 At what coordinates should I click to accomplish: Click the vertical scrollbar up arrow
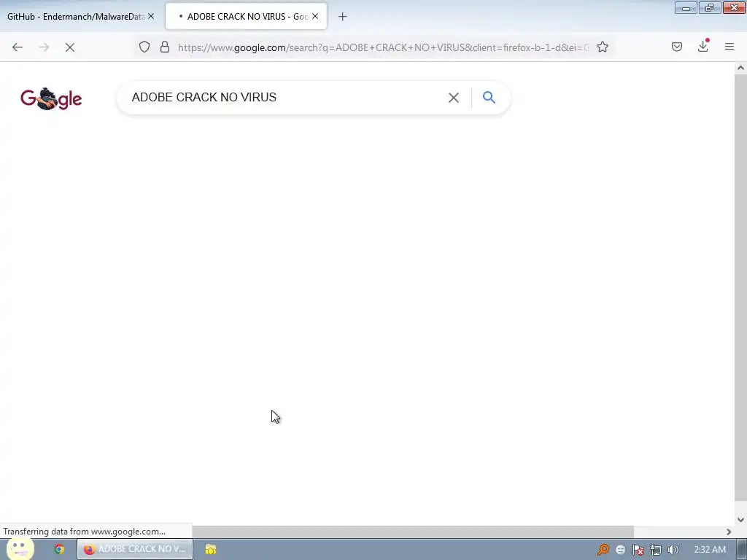[740, 68]
